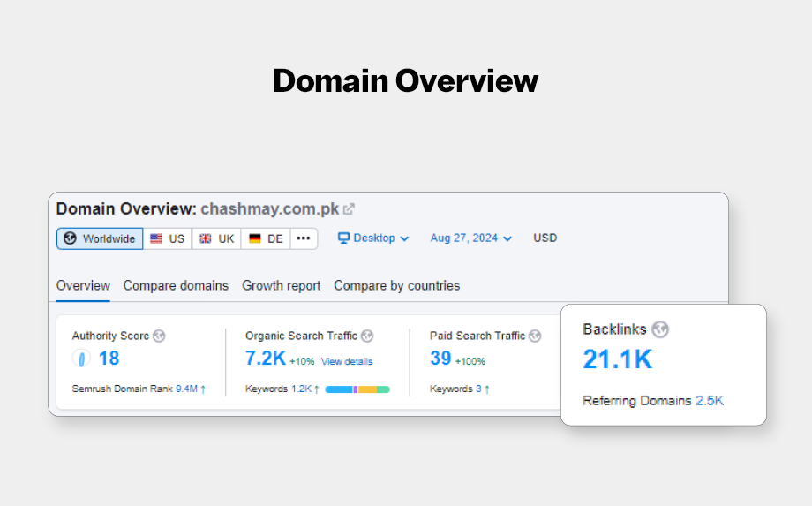The image size is (812, 506).
Task: Select the Worldwide database toggle
Action: pos(100,238)
